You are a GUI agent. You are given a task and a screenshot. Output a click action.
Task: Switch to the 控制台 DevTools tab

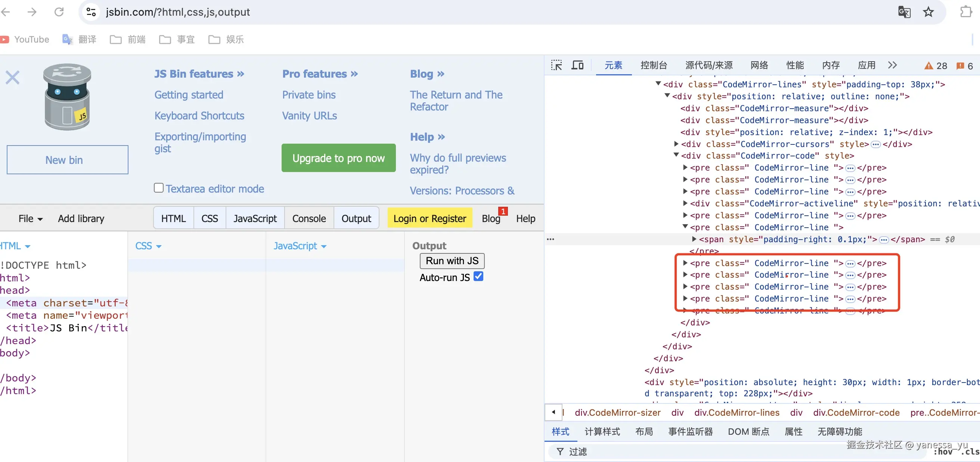point(654,65)
